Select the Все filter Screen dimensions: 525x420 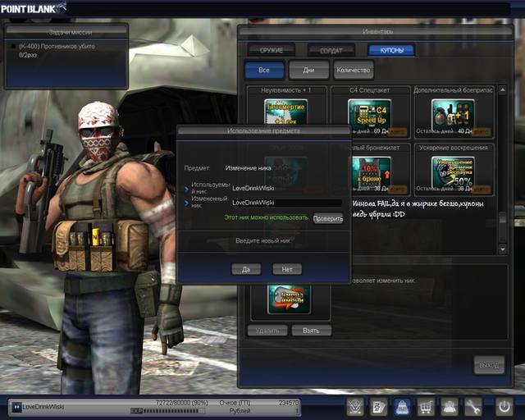[264, 70]
